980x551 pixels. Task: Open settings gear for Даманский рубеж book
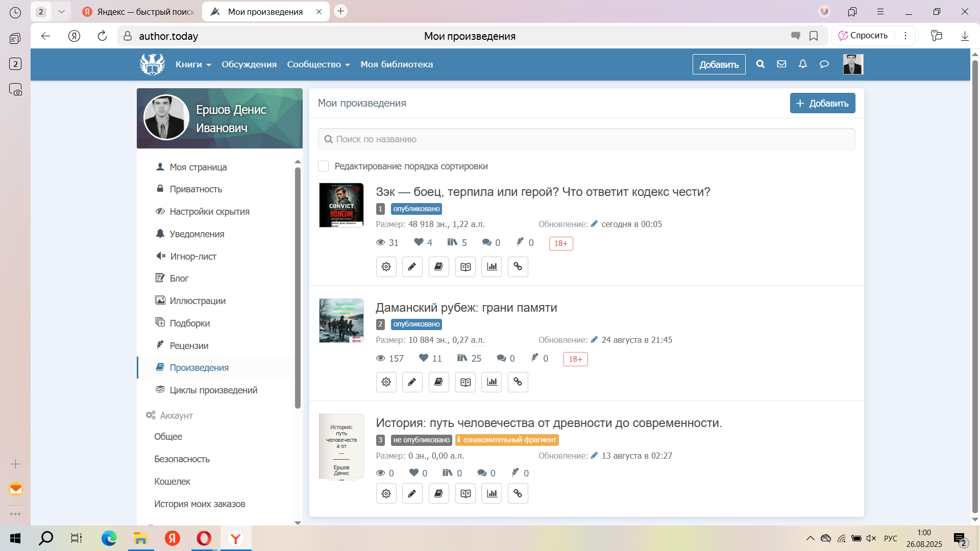tap(386, 382)
